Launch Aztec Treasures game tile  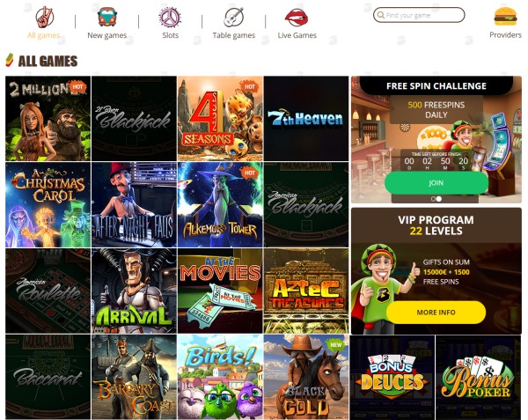[x=306, y=291]
